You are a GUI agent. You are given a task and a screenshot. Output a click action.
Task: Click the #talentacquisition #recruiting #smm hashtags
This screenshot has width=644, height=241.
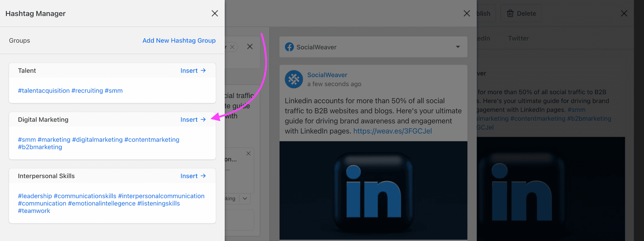(70, 91)
